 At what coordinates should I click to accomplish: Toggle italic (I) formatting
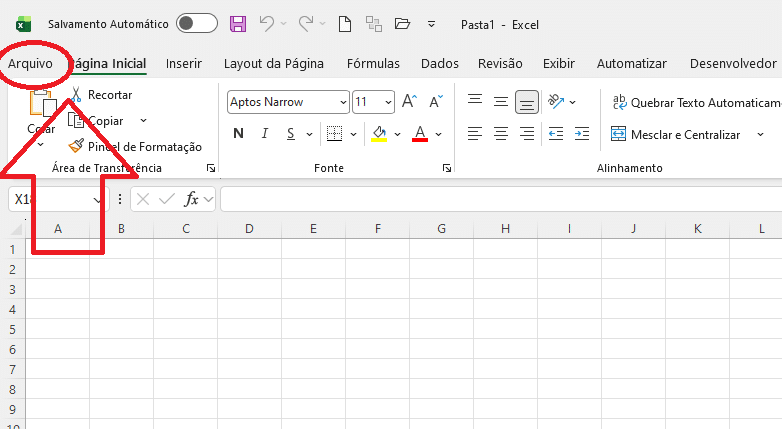tap(265, 134)
